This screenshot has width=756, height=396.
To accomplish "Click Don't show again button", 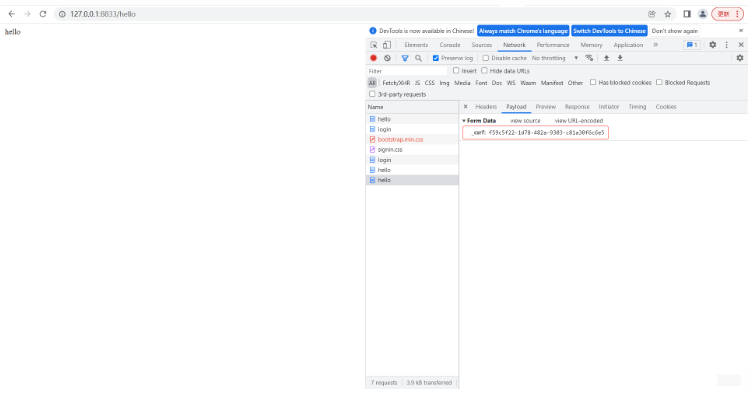I will (675, 31).
